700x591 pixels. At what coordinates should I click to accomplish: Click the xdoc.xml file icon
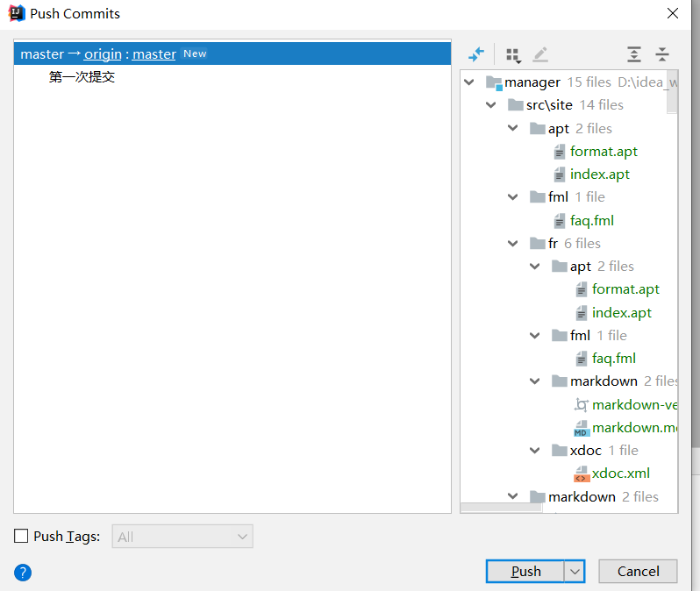pyautogui.click(x=582, y=474)
